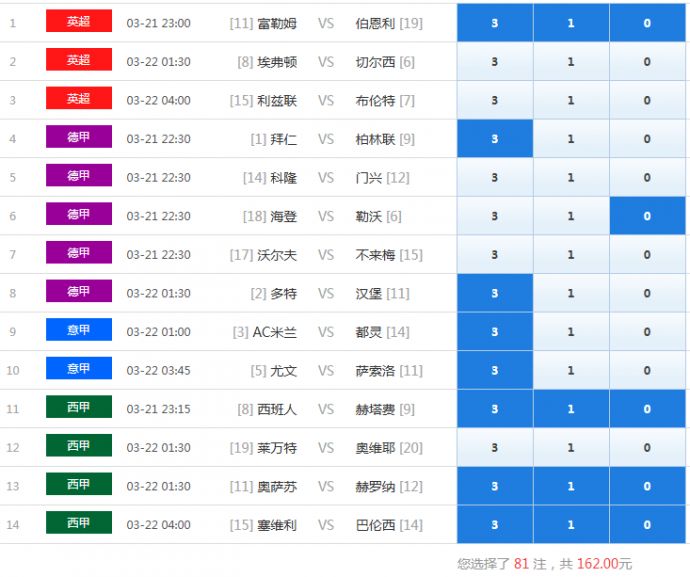Open the 拜仁 team name link
690x577 pixels.
tap(283, 139)
